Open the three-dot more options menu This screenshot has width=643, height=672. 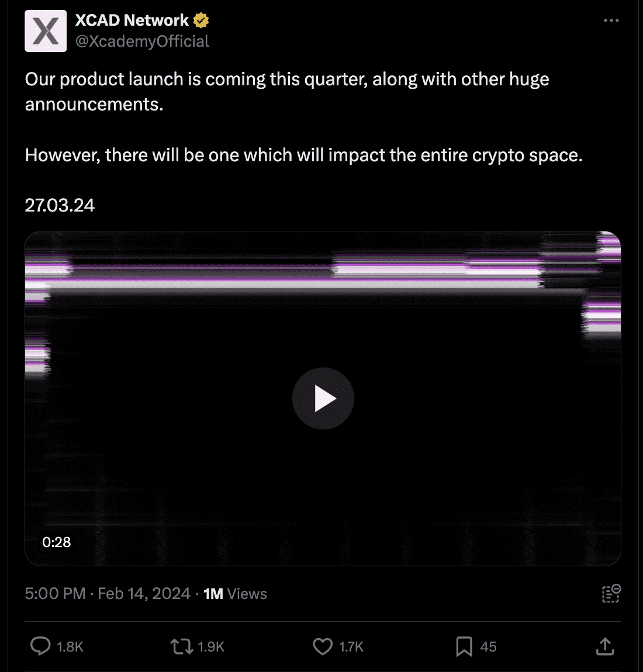pyautogui.click(x=611, y=19)
